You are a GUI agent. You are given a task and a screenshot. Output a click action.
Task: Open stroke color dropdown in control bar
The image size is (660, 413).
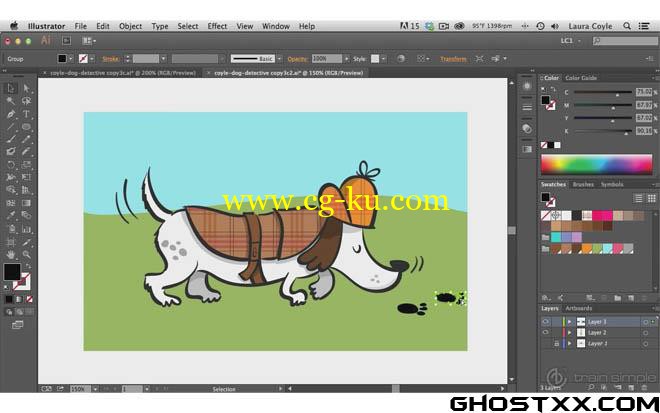pyautogui.click(x=92, y=59)
